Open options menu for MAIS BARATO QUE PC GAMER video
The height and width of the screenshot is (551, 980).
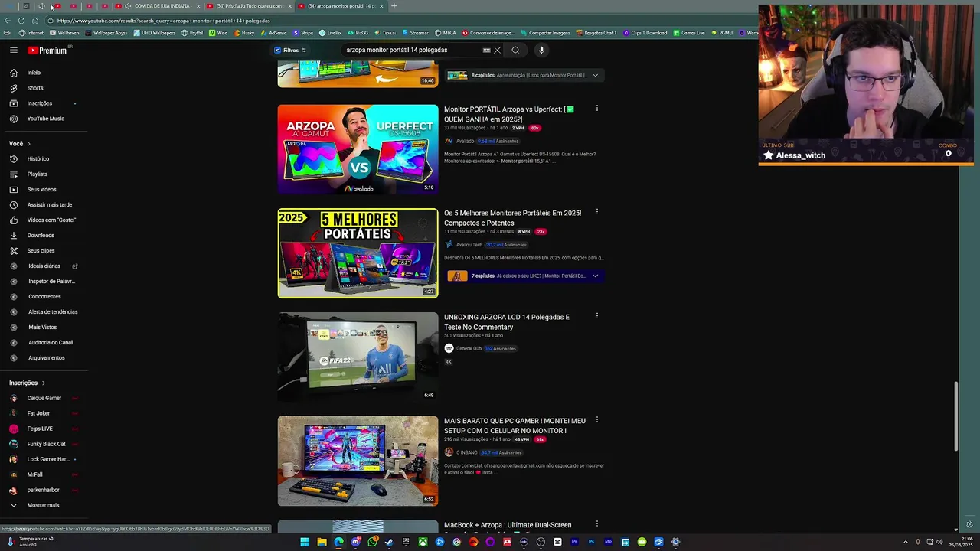[x=597, y=420]
